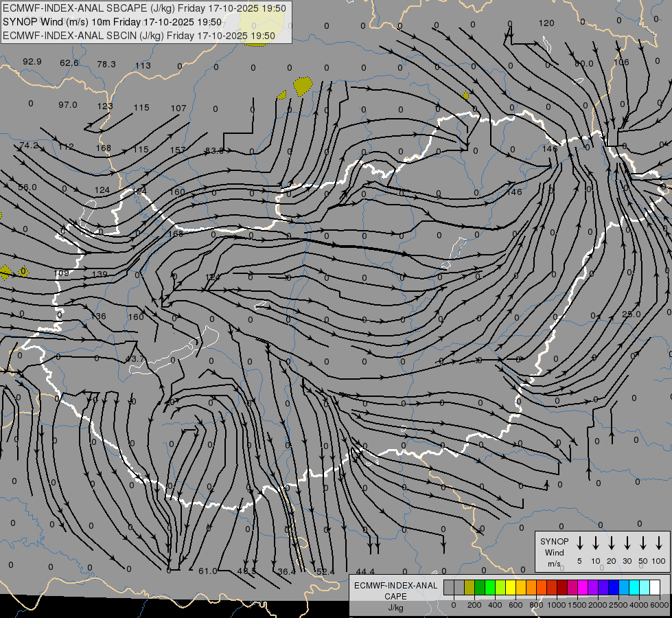Click the wind arrow above the 50 label

(643, 543)
